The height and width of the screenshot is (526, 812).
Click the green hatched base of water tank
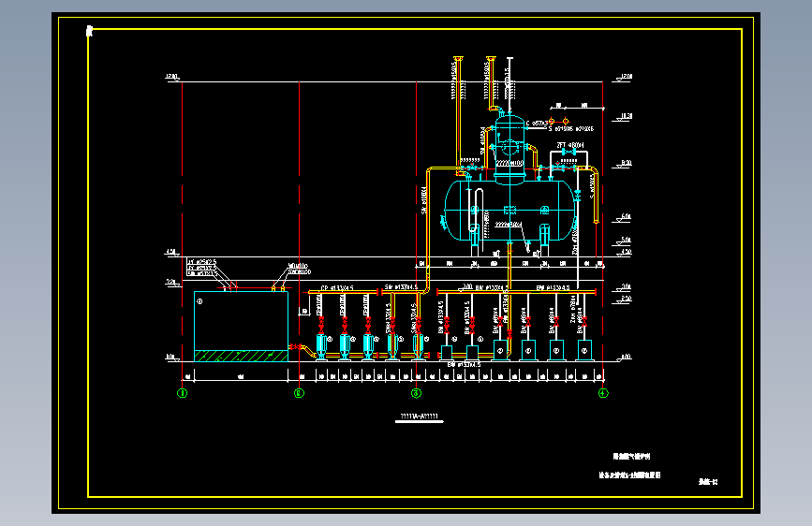pos(241,356)
